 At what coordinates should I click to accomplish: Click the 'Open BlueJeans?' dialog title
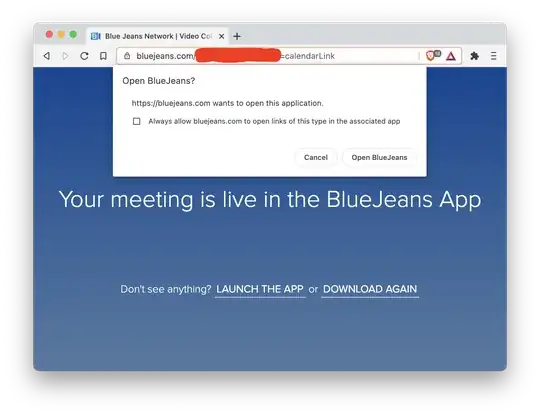pyautogui.click(x=158, y=81)
